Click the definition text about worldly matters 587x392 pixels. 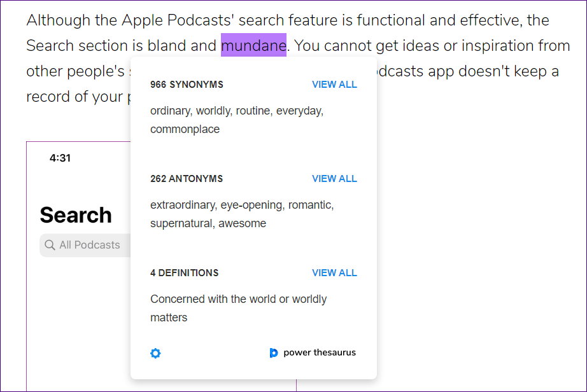coord(238,308)
